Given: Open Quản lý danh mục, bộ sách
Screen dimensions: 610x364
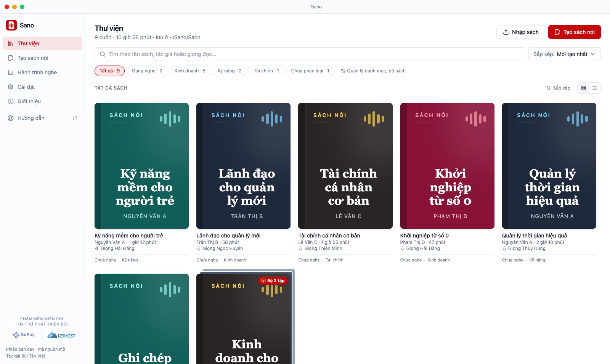Looking at the screenshot, I should pos(373,71).
